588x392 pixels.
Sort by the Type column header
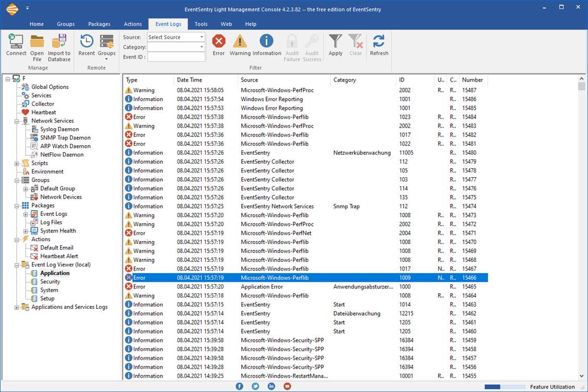[149, 80]
